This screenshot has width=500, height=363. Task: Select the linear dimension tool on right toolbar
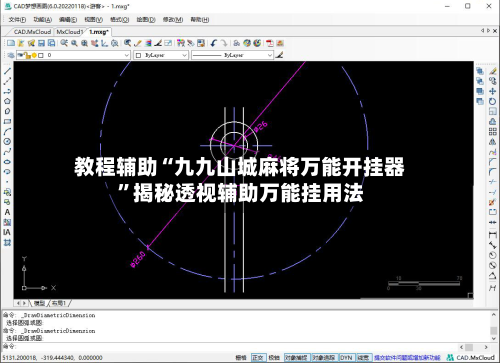click(x=492, y=234)
